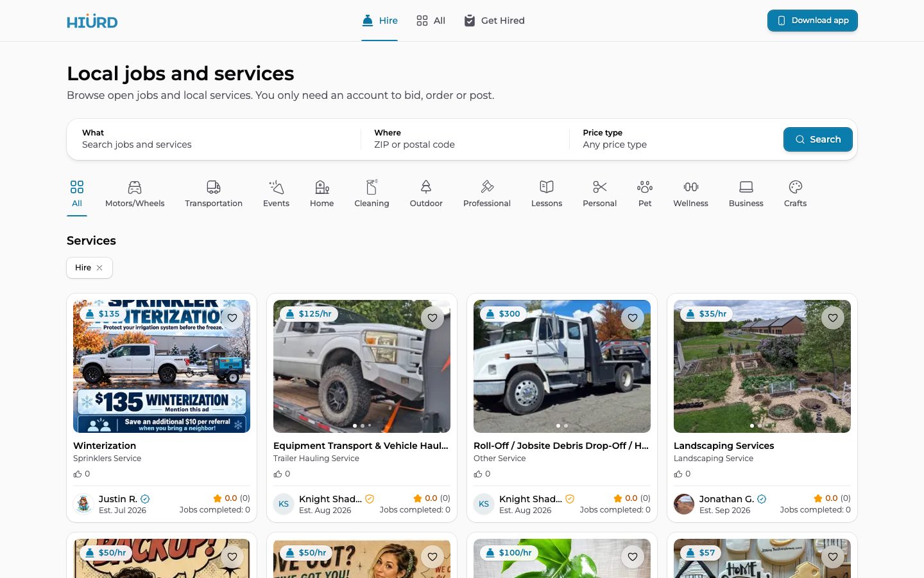Select the Lessons category
Image resolution: width=924 pixels, height=578 pixels.
click(547, 194)
